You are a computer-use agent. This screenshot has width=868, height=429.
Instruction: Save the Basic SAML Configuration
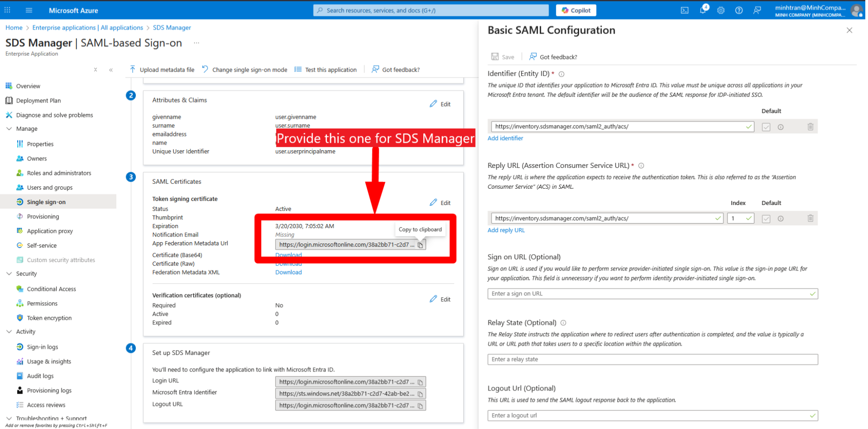(503, 57)
